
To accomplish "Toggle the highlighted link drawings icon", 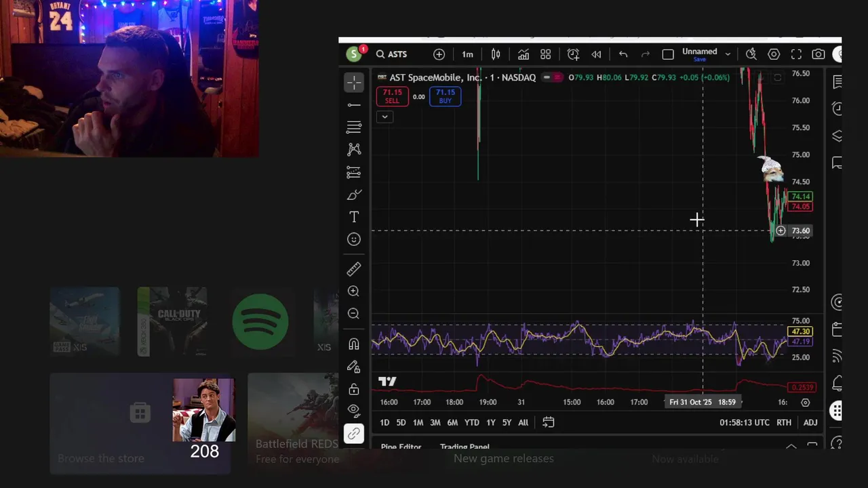I will coord(354,434).
